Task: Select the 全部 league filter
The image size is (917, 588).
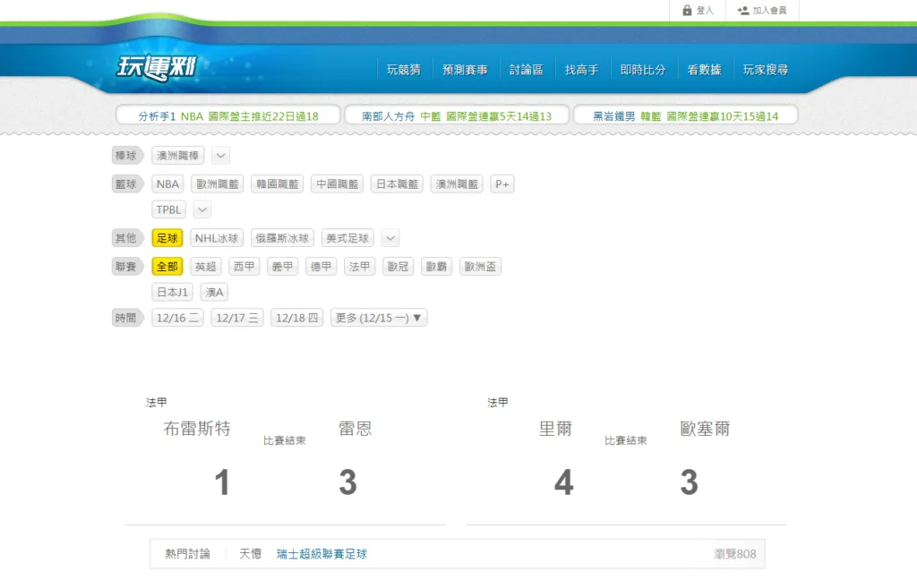Action: tap(167, 267)
